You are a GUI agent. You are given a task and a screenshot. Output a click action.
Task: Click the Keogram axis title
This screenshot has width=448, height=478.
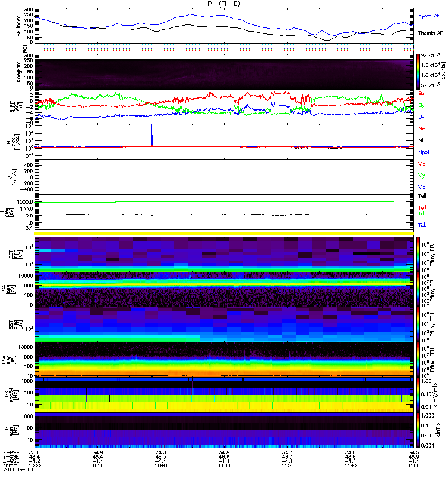[x=19, y=71]
